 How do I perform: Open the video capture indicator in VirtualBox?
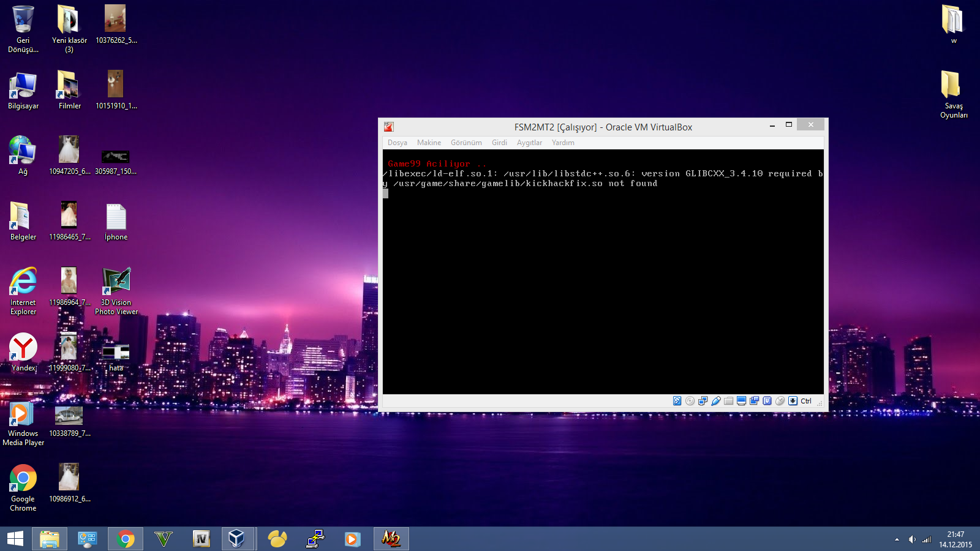point(754,401)
